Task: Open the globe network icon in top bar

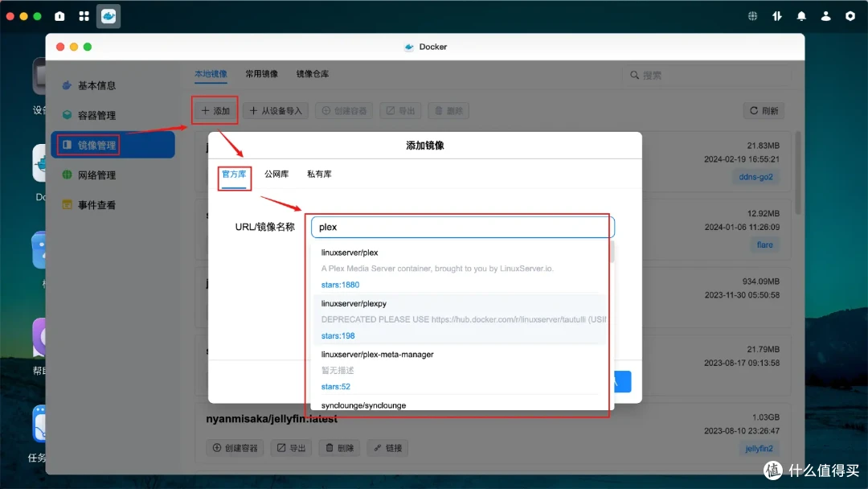Action: 752,16
